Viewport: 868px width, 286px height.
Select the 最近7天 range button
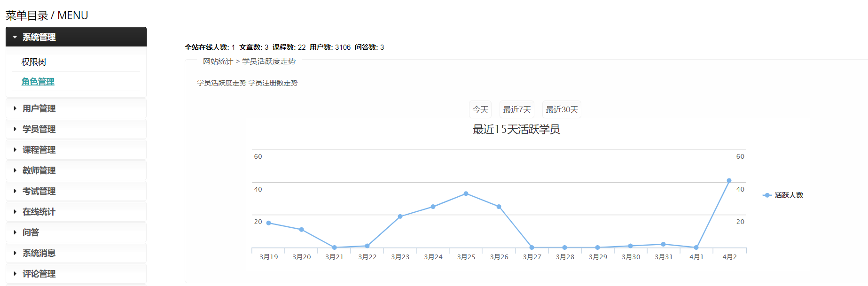[x=517, y=109]
